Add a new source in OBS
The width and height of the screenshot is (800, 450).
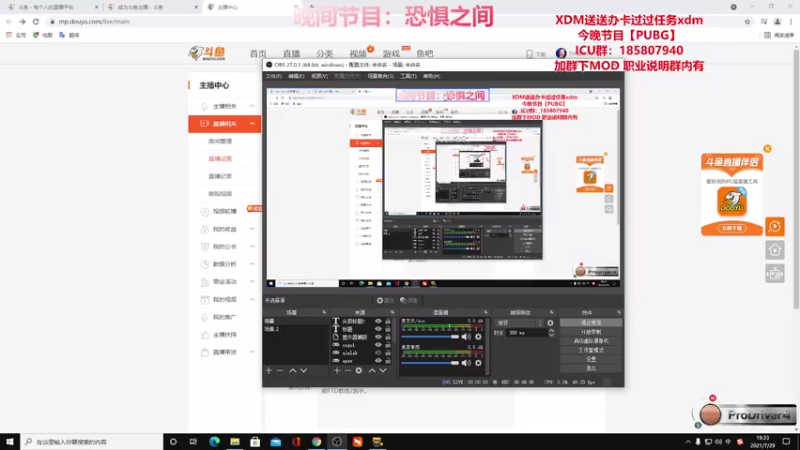tap(337, 370)
